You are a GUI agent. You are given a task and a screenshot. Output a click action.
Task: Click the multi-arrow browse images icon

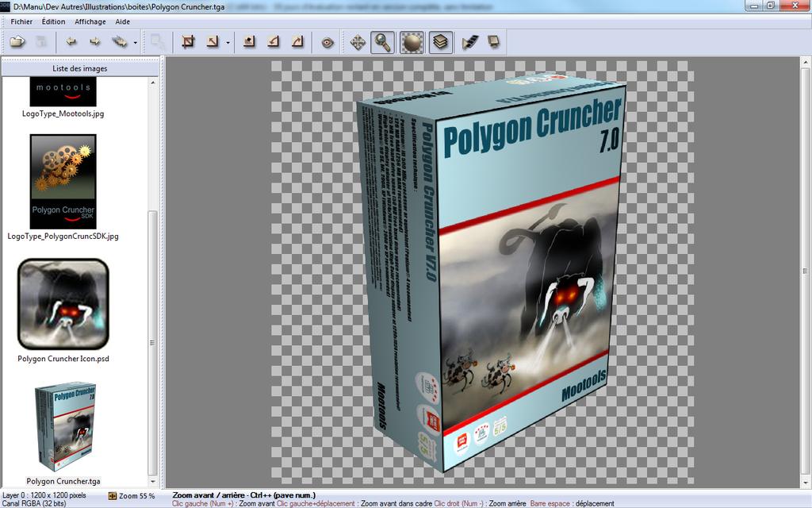pos(120,41)
